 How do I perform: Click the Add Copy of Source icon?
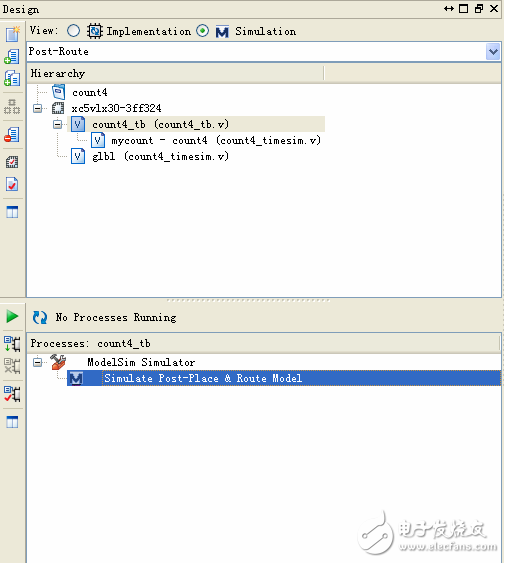click(x=12, y=78)
